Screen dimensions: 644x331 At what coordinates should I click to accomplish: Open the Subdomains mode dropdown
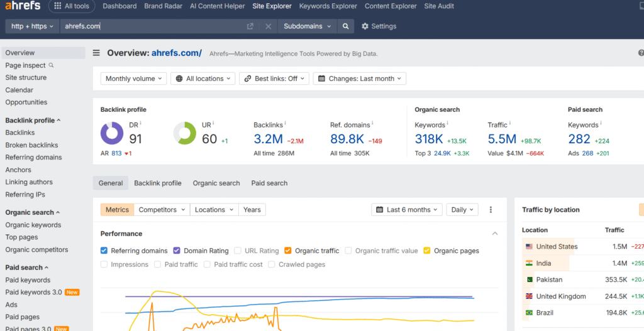pos(307,26)
